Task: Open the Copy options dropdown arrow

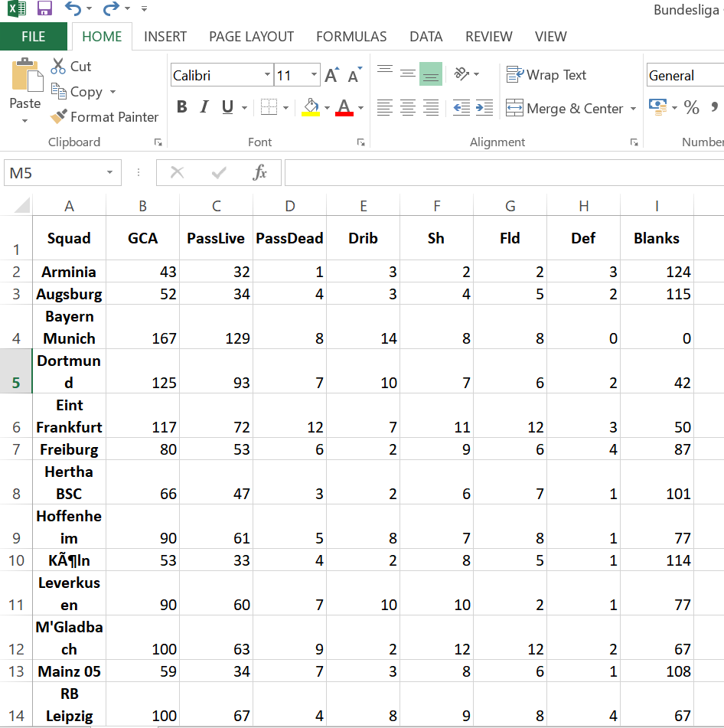Action: (x=113, y=92)
